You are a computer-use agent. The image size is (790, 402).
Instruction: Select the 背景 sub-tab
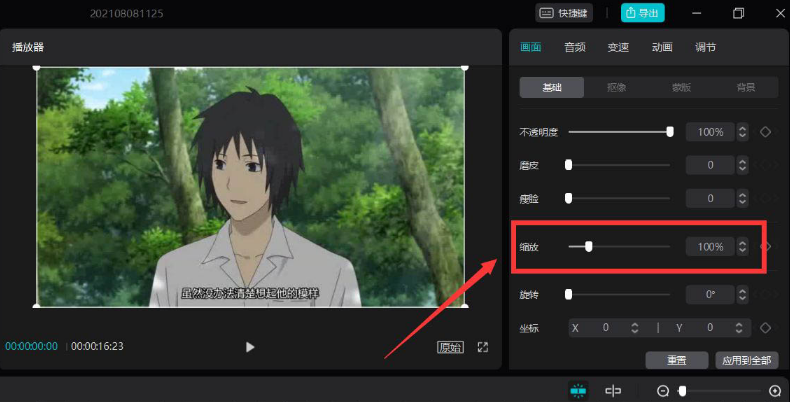point(746,88)
